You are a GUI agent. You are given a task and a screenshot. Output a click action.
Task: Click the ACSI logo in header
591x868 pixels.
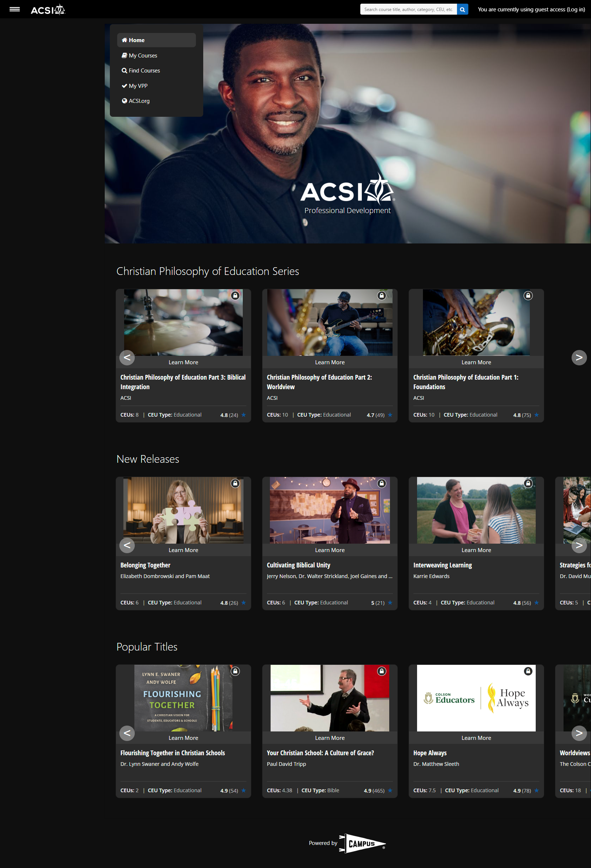click(48, 10)
